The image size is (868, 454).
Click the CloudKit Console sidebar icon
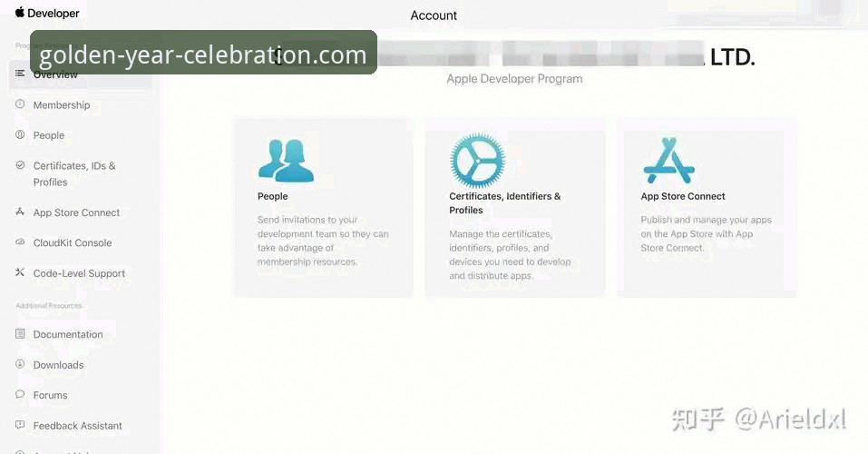click(x=20, y=243)
